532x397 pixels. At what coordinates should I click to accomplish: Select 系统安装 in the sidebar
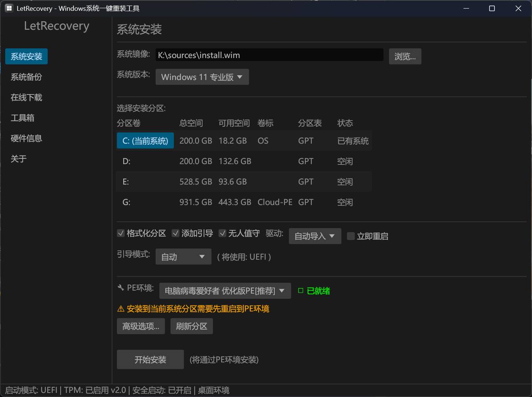pos(26,56)
